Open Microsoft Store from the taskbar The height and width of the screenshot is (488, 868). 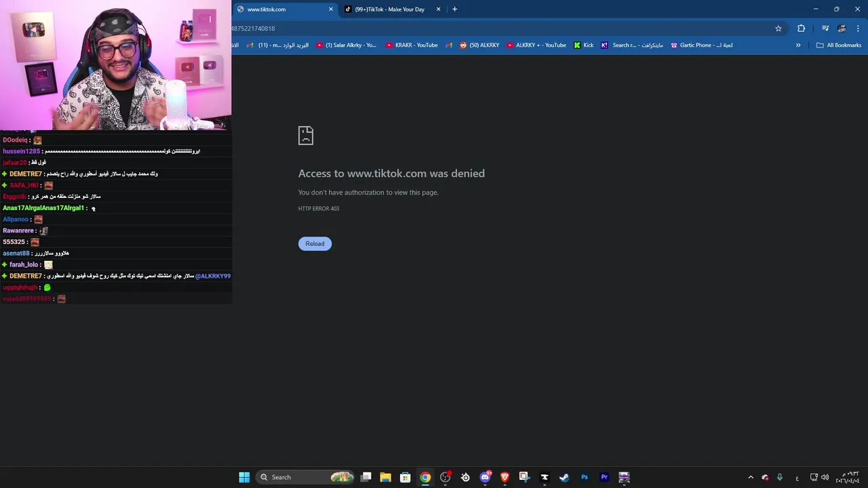click(405, 477)
